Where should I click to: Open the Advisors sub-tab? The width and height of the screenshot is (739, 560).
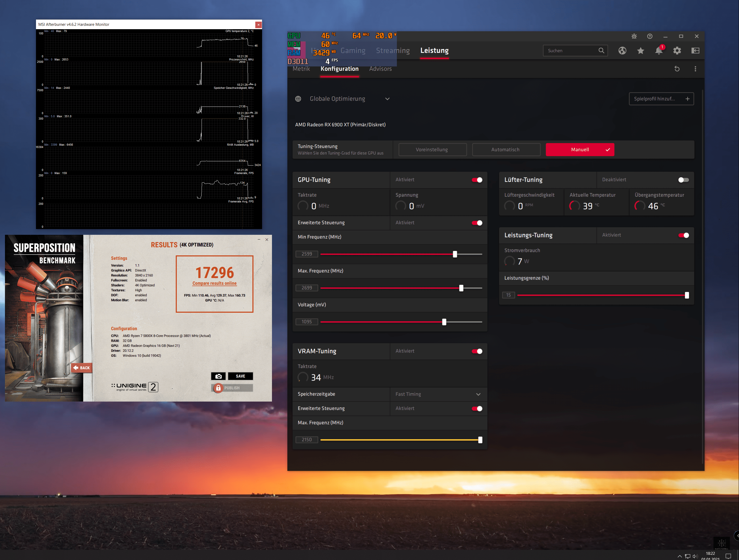coord(380,69)
